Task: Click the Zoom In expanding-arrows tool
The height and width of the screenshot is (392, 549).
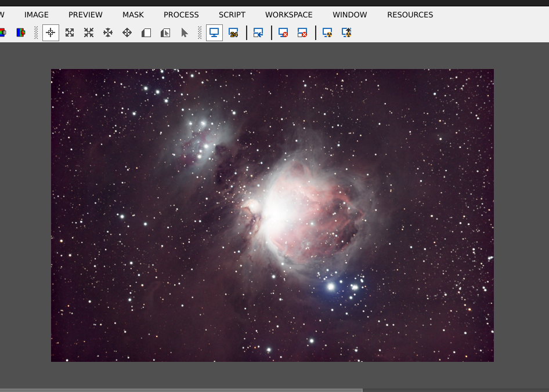Action: [x=70, y=33]
